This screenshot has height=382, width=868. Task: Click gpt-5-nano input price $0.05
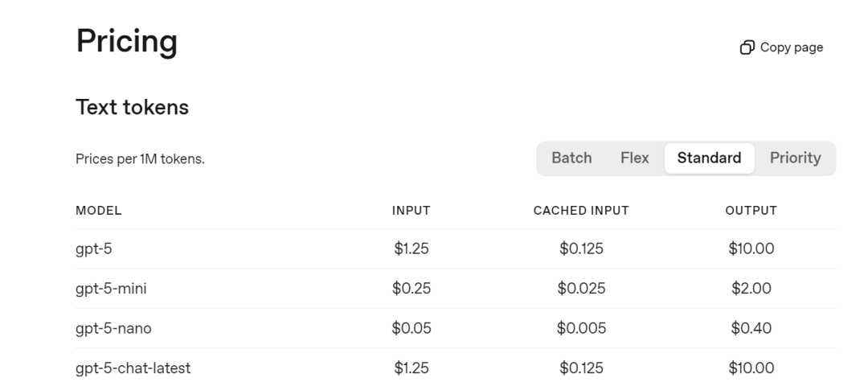411,328
